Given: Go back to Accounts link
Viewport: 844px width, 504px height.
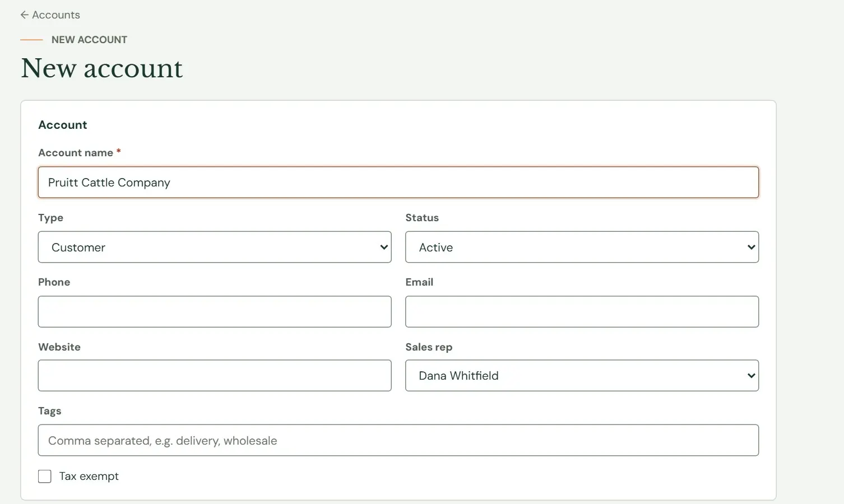Looking at the screenshot, I should point(50,15).
